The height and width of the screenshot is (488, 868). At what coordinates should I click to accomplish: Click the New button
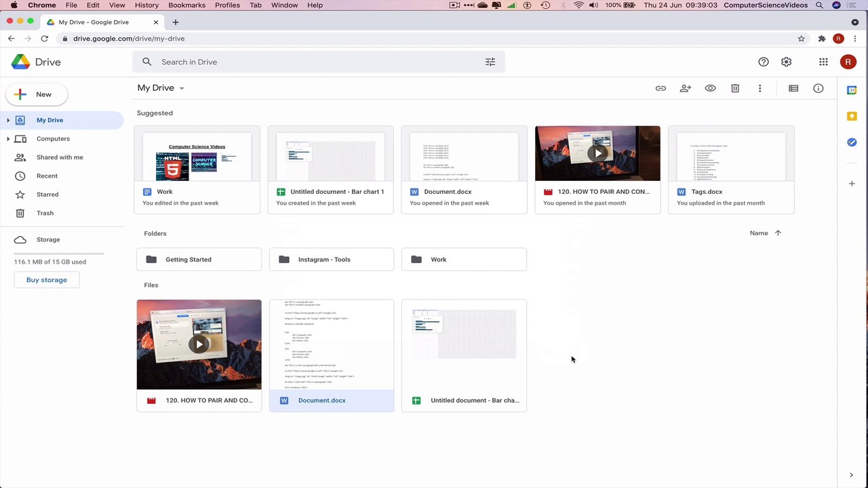37,94
